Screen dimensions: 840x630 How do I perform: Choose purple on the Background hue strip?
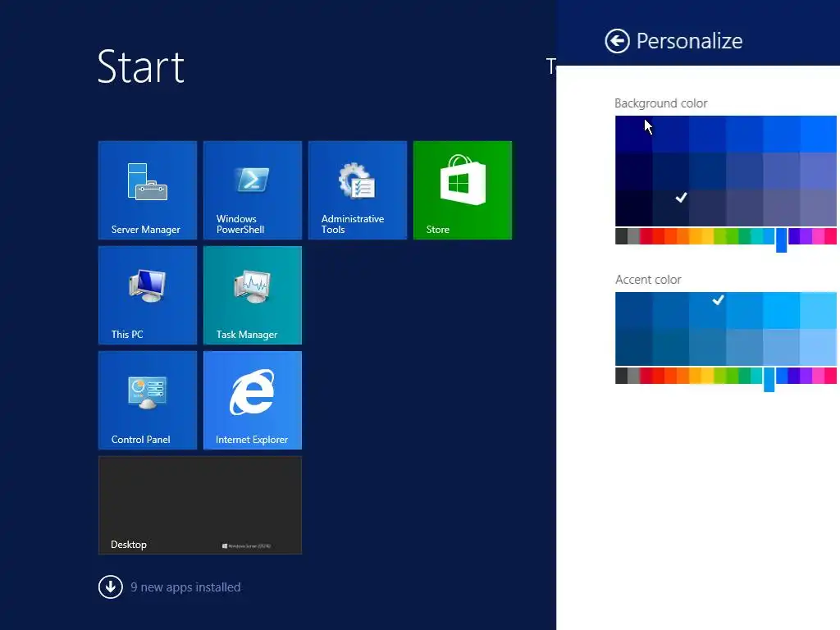click(806, 236)
